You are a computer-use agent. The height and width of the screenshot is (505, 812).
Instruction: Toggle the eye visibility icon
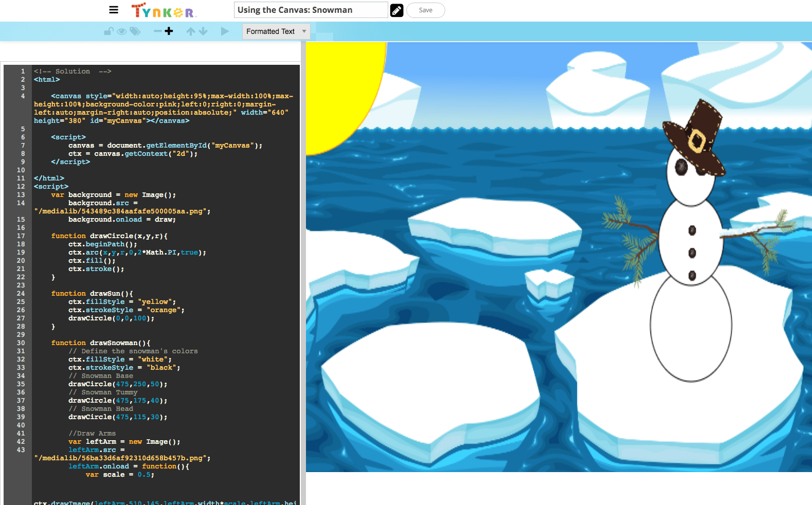tap(122, 31)
